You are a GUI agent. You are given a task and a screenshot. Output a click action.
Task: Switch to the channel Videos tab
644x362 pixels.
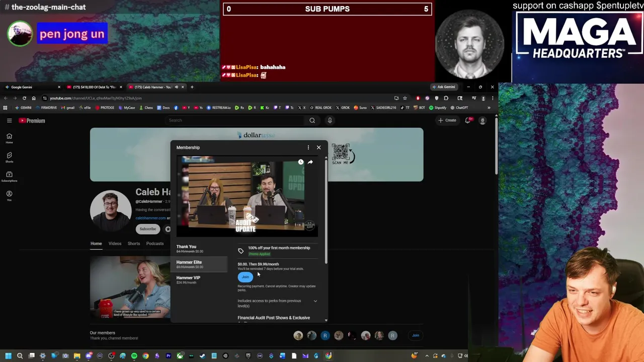pos(115,243)
